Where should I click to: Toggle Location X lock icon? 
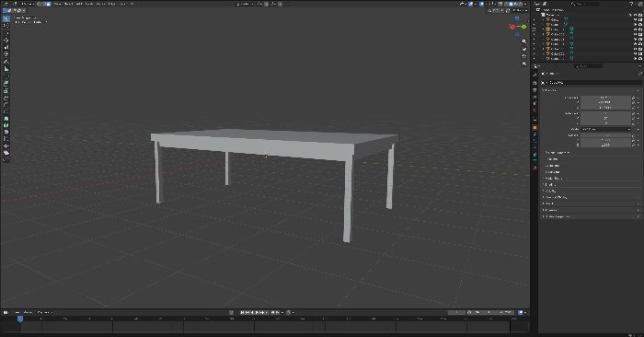[634, 98]
